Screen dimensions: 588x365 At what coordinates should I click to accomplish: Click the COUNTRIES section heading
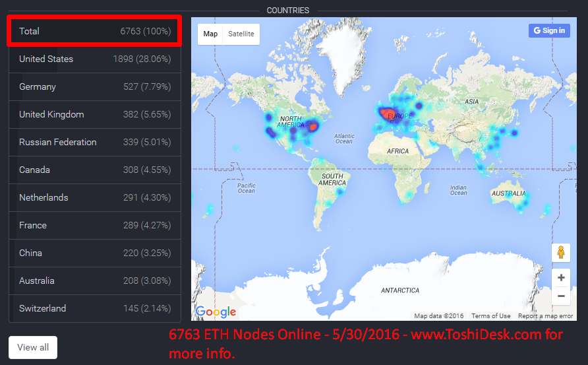point(288,11)
